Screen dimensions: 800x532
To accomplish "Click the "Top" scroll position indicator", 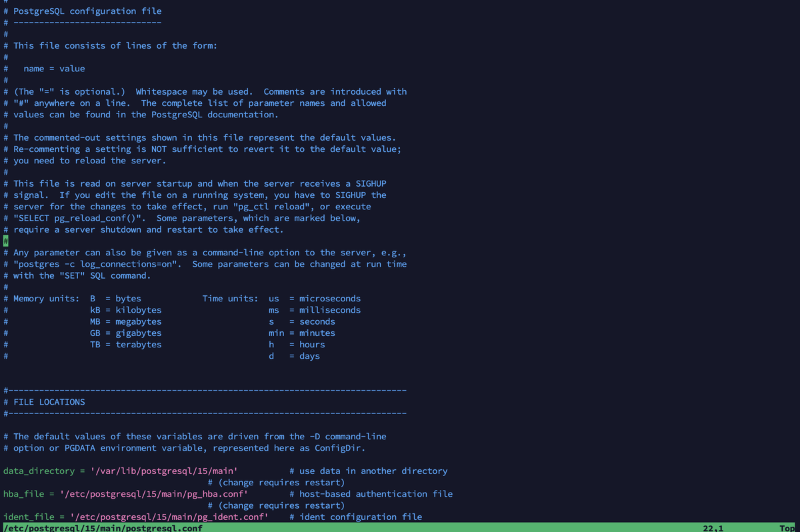I will click(787, 527).
